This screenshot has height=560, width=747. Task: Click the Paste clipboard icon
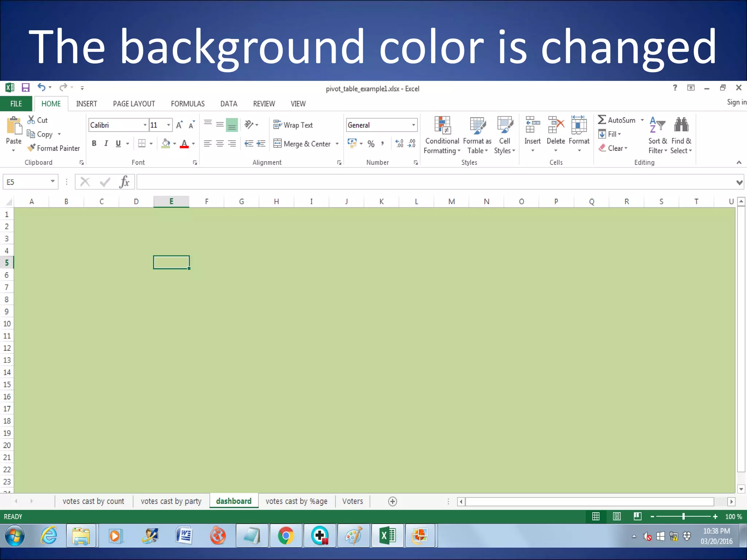tap(14, 126)
